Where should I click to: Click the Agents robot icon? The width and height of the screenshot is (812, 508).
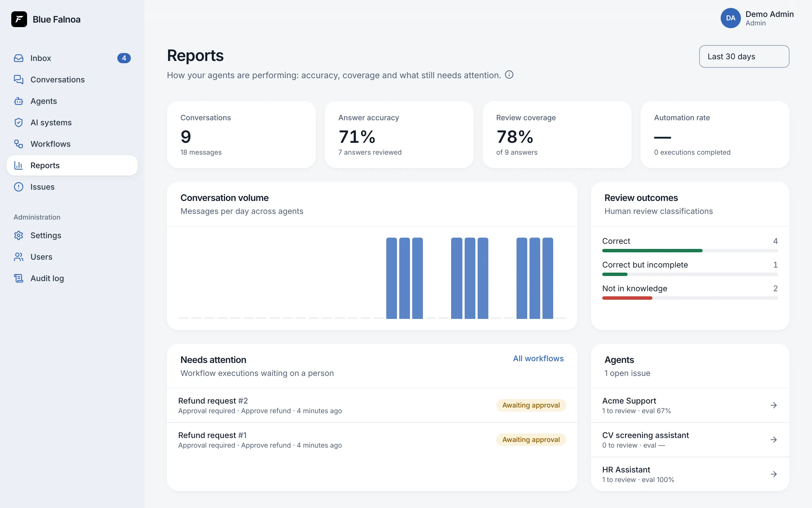18,101
